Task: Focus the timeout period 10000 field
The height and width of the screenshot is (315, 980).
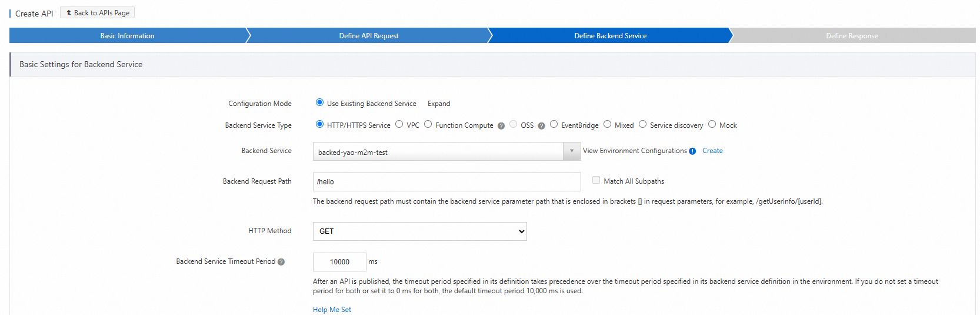Action: 339,262
